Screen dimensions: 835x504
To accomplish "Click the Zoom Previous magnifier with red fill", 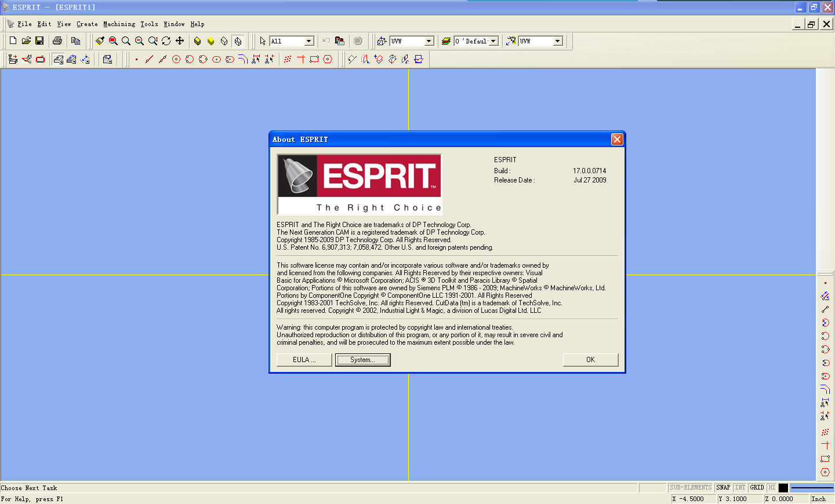I will click(113, 41).
